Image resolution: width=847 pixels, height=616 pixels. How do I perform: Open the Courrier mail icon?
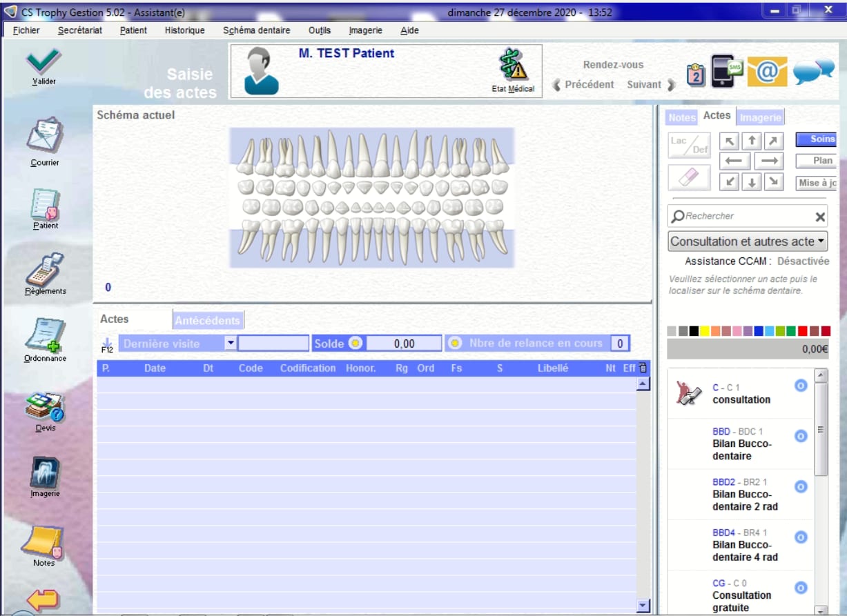tap(45, 136)
